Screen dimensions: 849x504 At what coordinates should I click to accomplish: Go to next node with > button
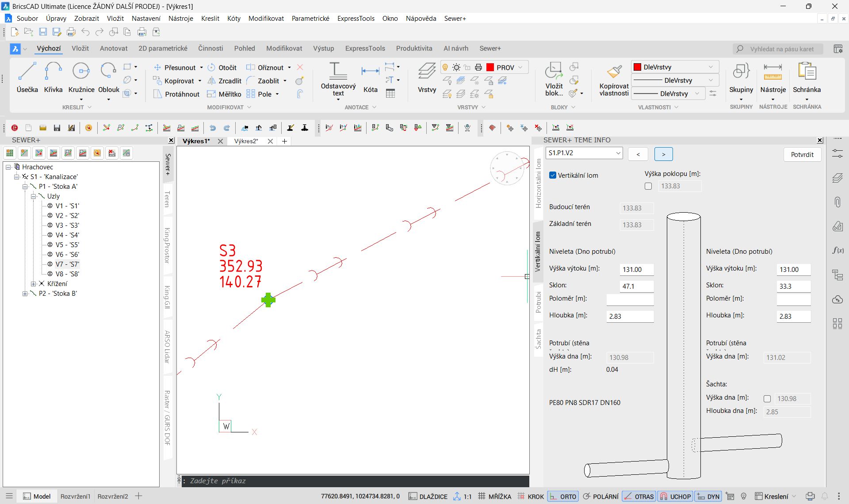click(663, 154)
